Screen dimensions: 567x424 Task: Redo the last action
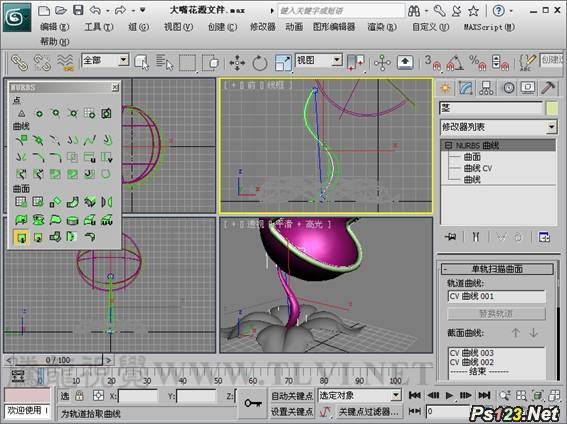[x=121, y=10]
